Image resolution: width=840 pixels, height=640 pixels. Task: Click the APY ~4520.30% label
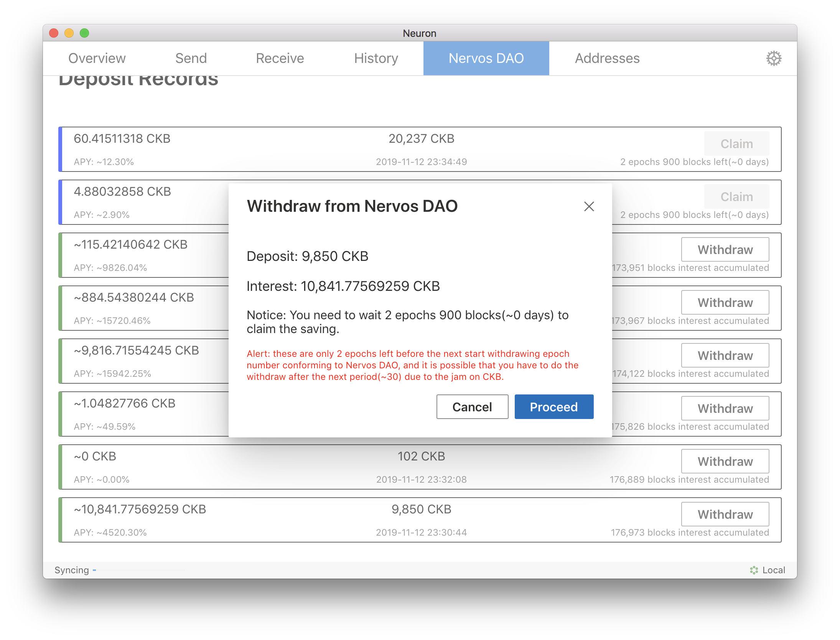click(110, 533)
